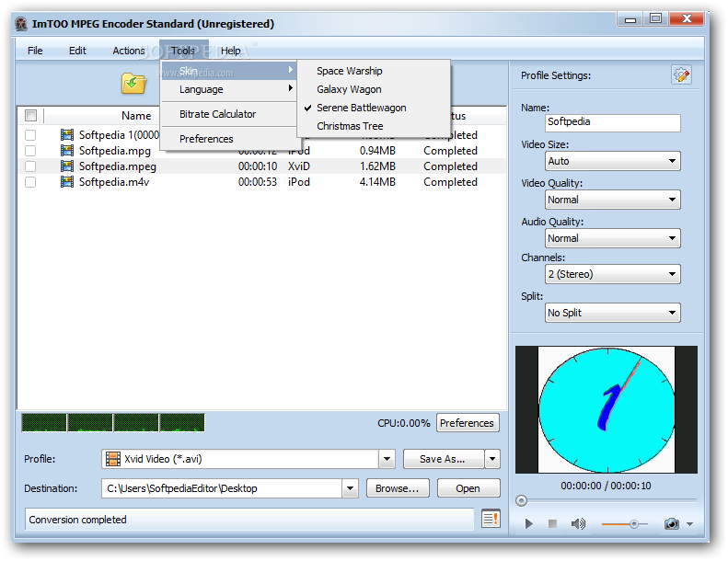Select the Softpedia.m4v file name
This screenshot has width=728, height=561.
point(114,182)
